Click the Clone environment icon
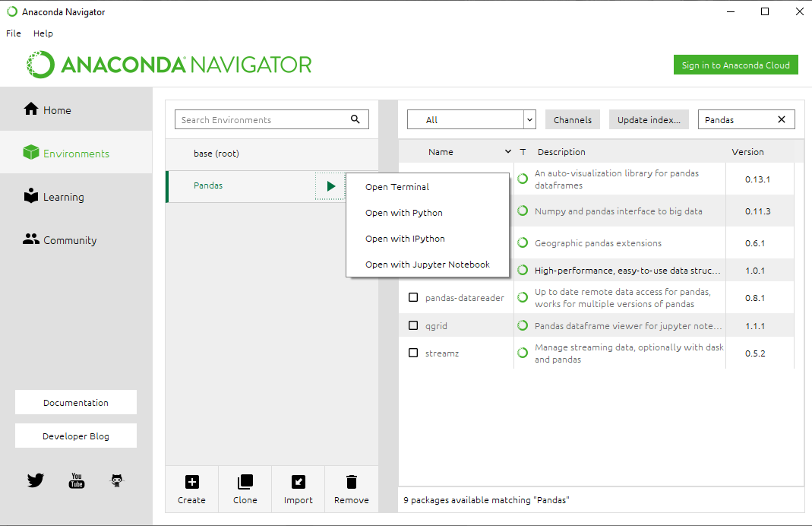The width and height of the screenshot is (812, 526). pos(245,482)
